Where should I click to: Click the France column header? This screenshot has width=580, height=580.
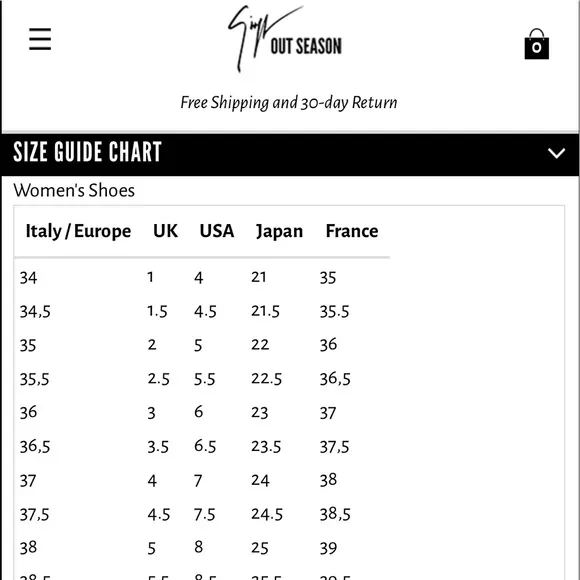click(x=352, y=231)
